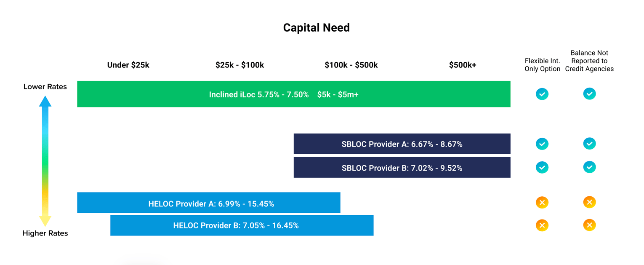Click Inclined iLoc's Balance Not Reported checkmark
Screen dimensions: 644x265
coord(589,94)
